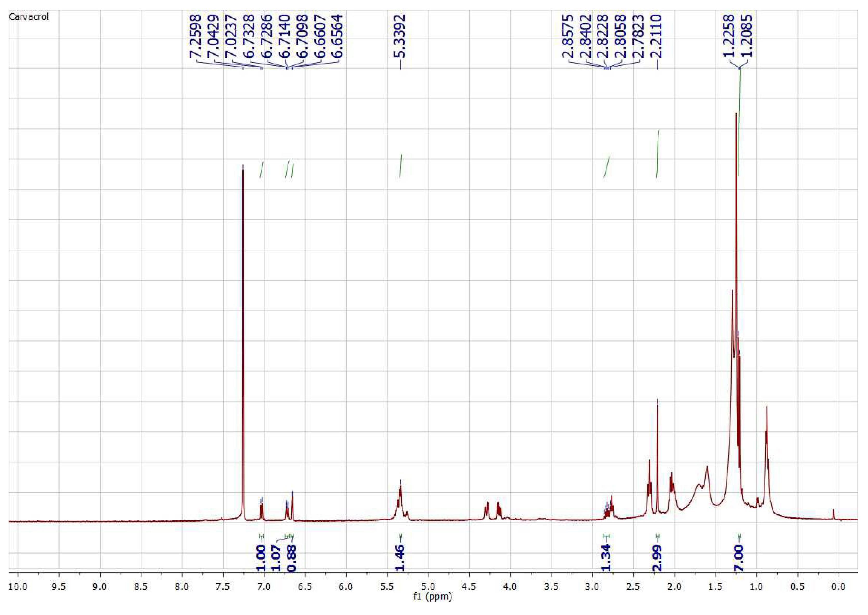Click axis tick label 2.0
This screenshot has width=868, height=615.
click(675, 587)
